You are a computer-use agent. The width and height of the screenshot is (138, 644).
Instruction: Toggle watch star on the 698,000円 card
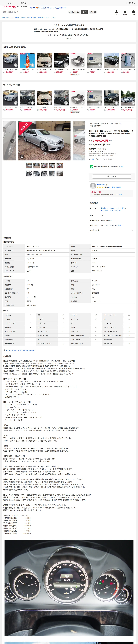coord(16,65)
